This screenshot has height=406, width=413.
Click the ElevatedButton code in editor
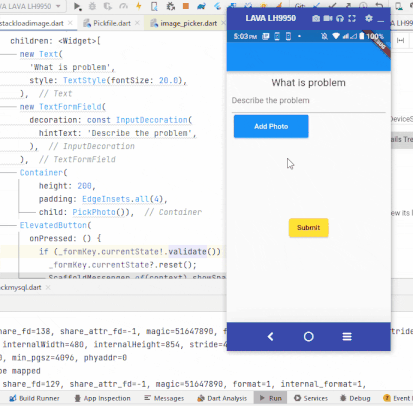click(53, 225)
